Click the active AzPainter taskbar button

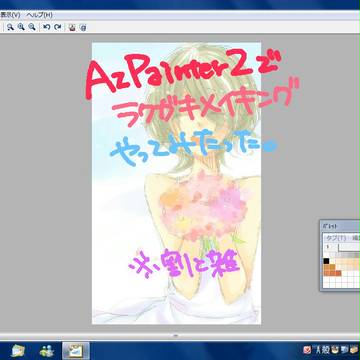click(76, 351)
